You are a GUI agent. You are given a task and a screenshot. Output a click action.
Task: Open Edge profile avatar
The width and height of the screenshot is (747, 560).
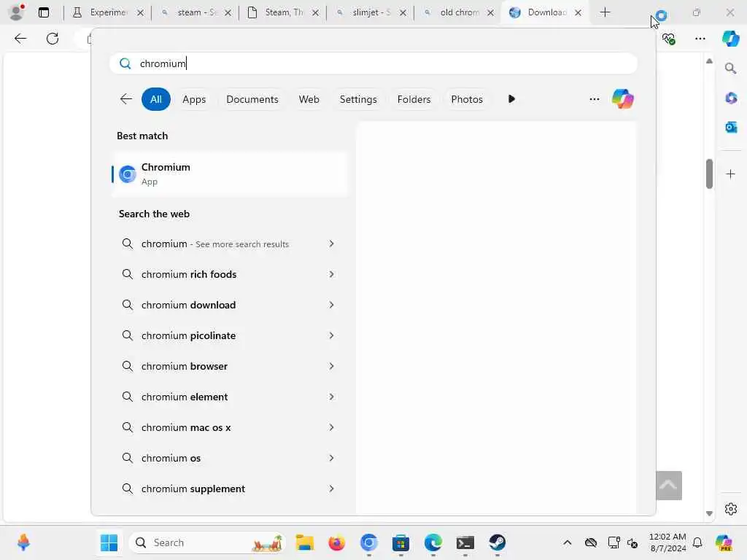tap(16, 12)
